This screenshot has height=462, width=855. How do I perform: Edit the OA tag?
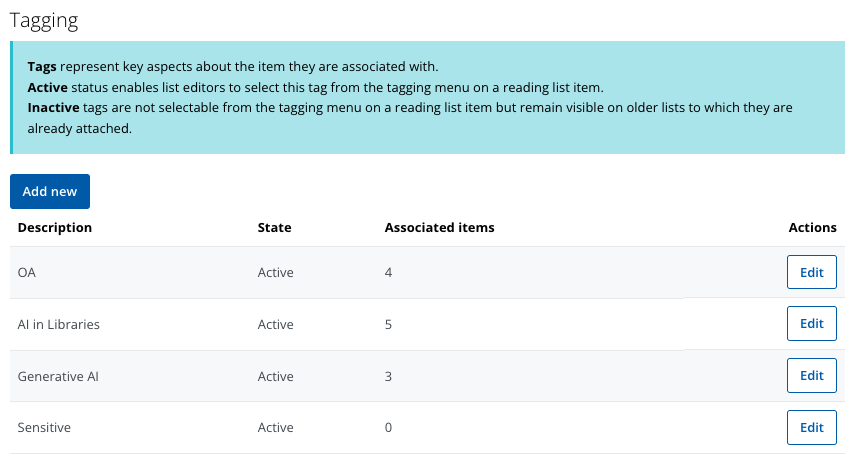point(811,272)
